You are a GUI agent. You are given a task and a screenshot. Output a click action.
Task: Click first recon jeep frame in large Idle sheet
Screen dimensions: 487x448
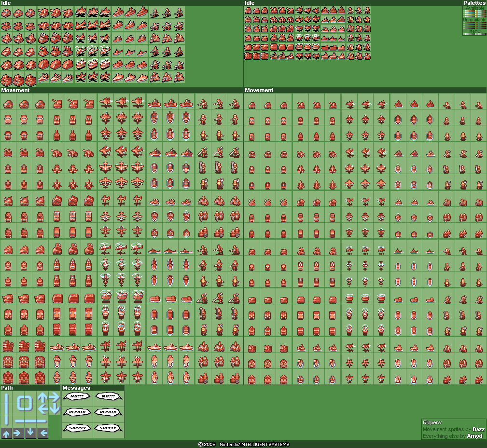(x=6, y=13)
